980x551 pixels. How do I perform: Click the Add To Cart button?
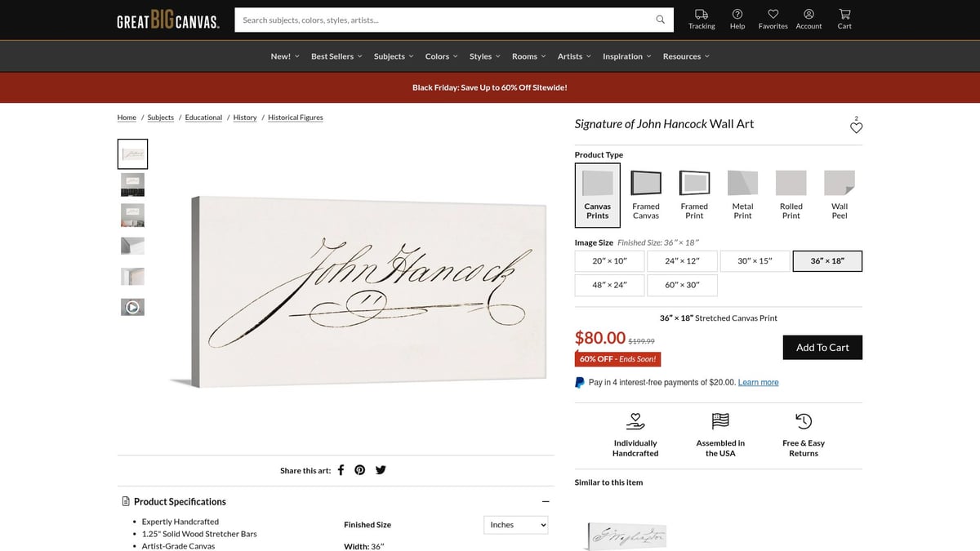pos(822,347)
